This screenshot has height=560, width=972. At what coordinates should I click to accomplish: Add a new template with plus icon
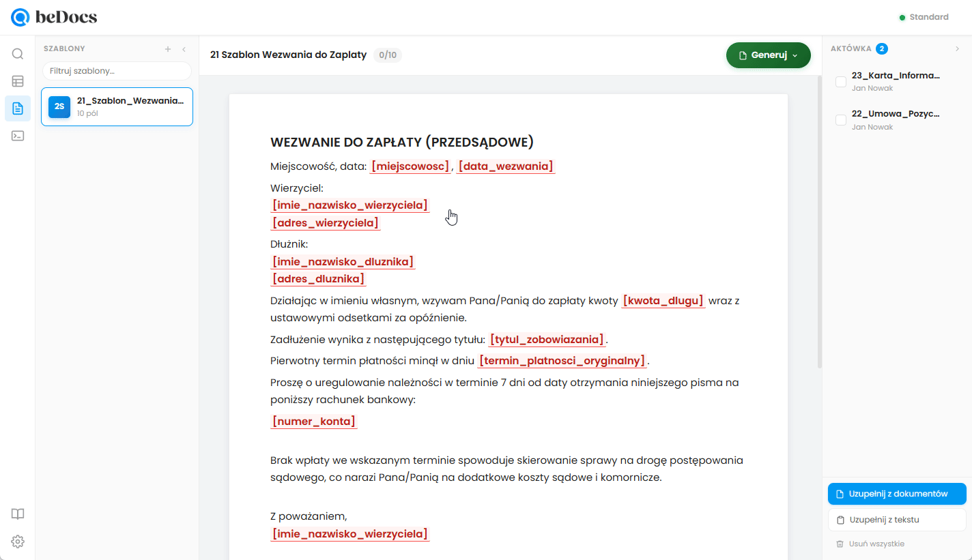tap(168, 49)
